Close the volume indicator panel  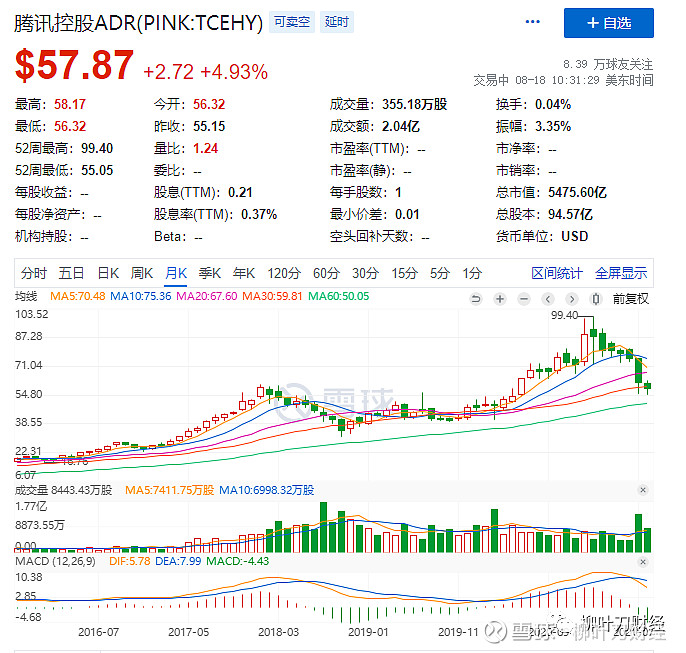pyautogui.click(x=643, y=490)
